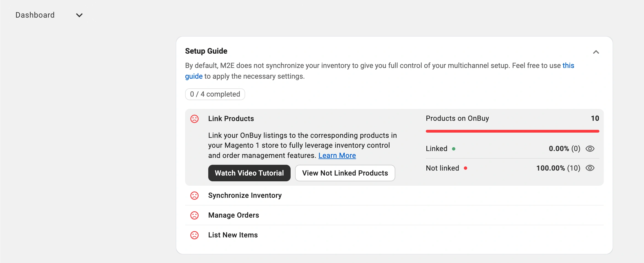The width and height of the screenshot is (644, 263).
Task: Select the Dashboard menu label
Action: point(35,15)
